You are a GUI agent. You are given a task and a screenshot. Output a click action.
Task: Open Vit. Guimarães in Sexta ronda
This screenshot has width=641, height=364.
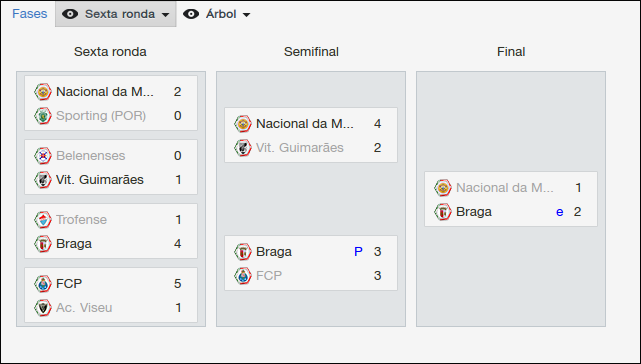point(100,180)
